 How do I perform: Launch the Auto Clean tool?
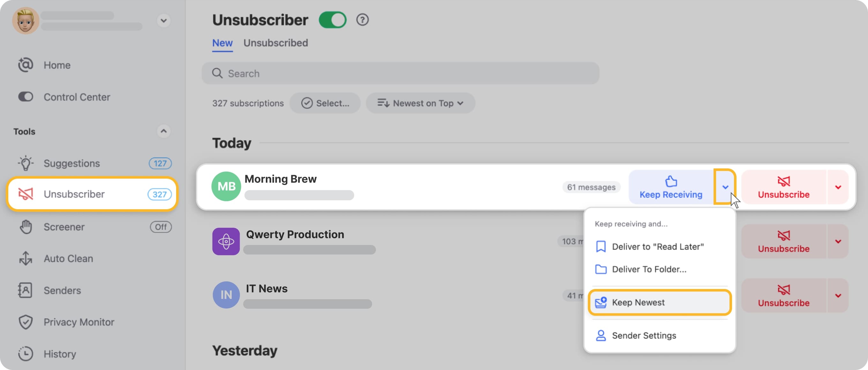point(68,259)
